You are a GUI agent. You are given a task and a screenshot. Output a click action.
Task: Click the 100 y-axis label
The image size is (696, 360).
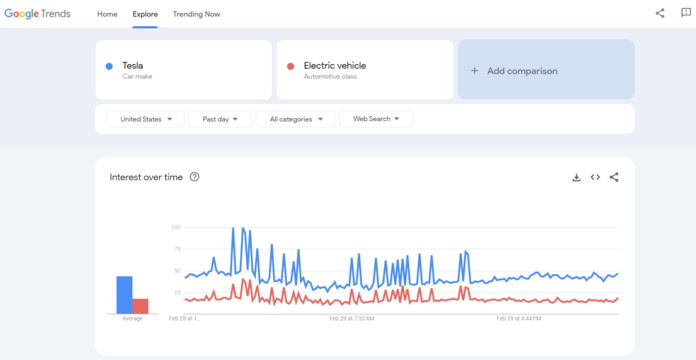click(x=176, y=227)
